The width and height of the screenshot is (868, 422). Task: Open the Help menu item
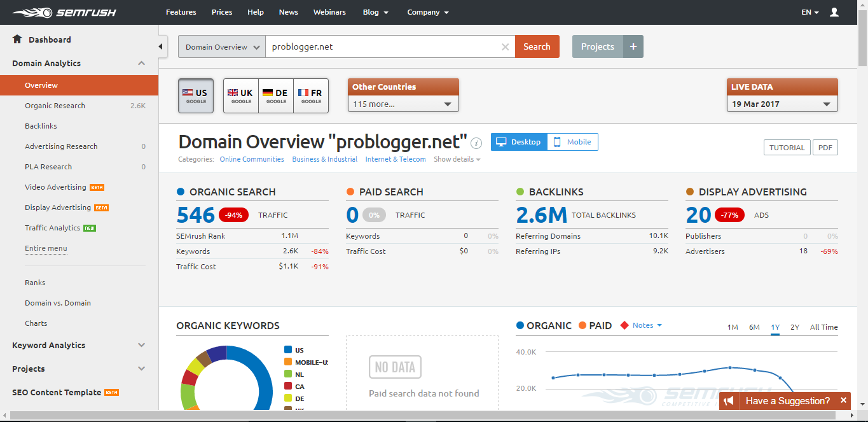(x=256, y=12)
